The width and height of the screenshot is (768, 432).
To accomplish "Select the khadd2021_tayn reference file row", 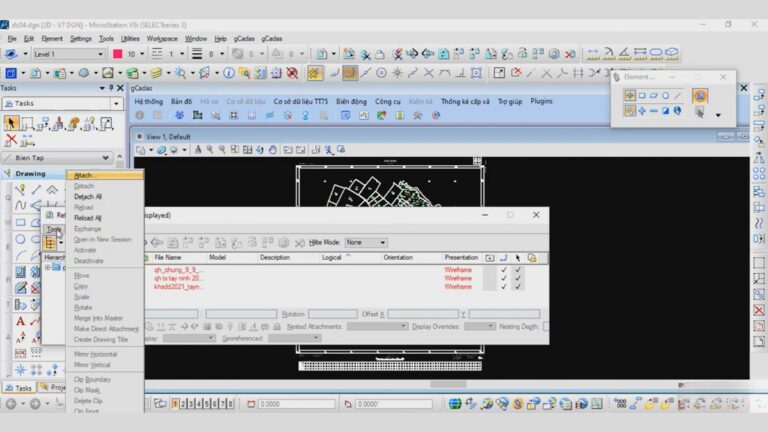I will pyautogui.click(x=178, y=287).
